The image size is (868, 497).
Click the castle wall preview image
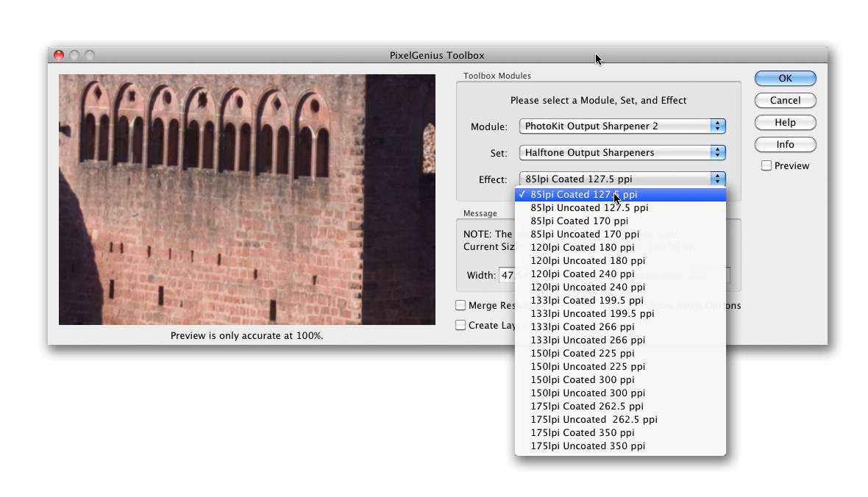point(247,199)
